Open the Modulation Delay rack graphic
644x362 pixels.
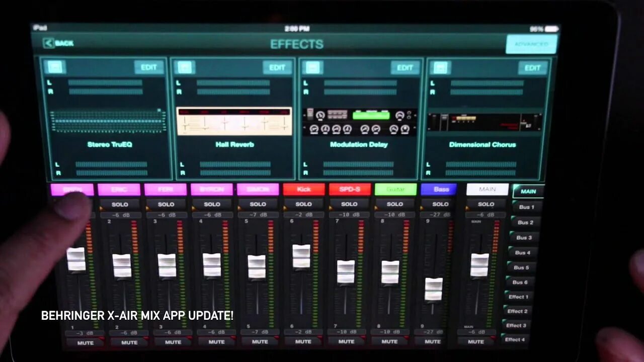[x=360, y=122]
